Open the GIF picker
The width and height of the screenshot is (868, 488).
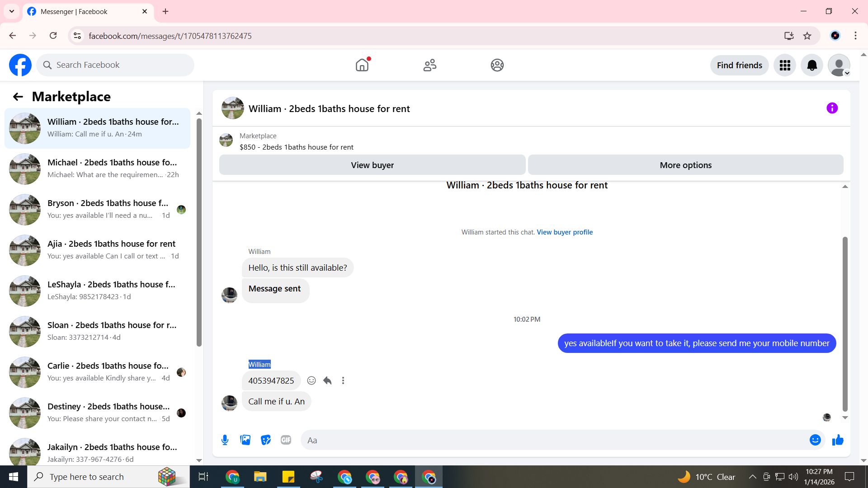click(x=286, y=440)
